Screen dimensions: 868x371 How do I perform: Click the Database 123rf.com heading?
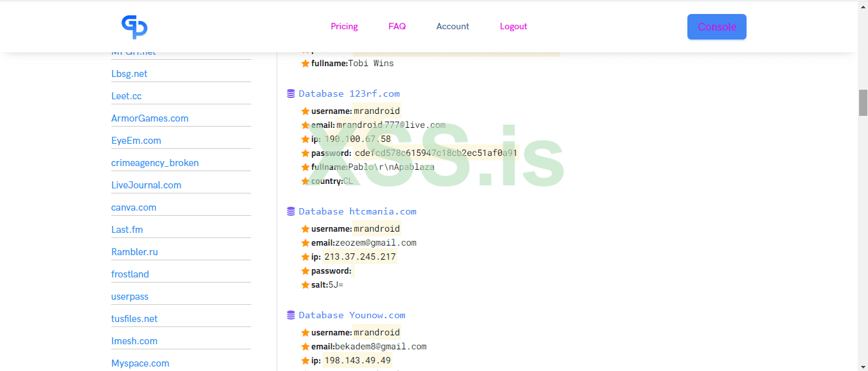click(349, 94)
